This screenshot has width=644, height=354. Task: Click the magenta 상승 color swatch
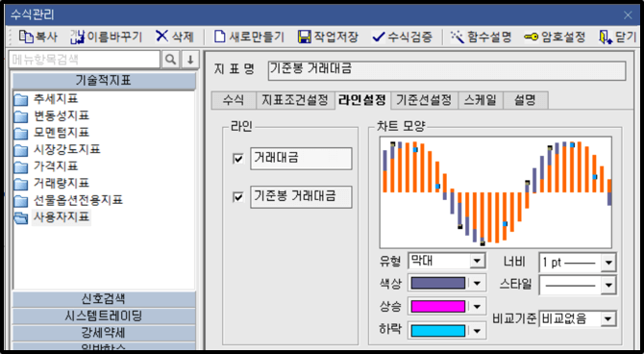(x=438, y=306)
